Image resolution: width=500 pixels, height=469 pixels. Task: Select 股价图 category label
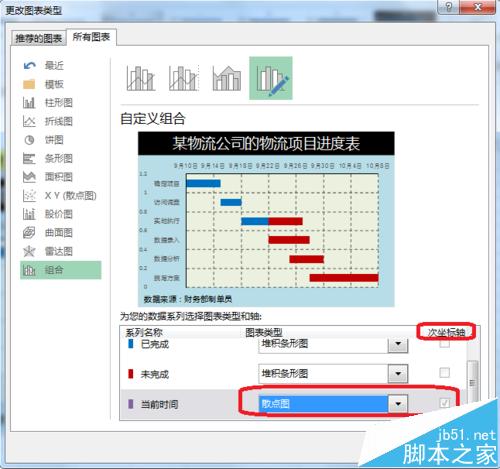click(59, 214)
